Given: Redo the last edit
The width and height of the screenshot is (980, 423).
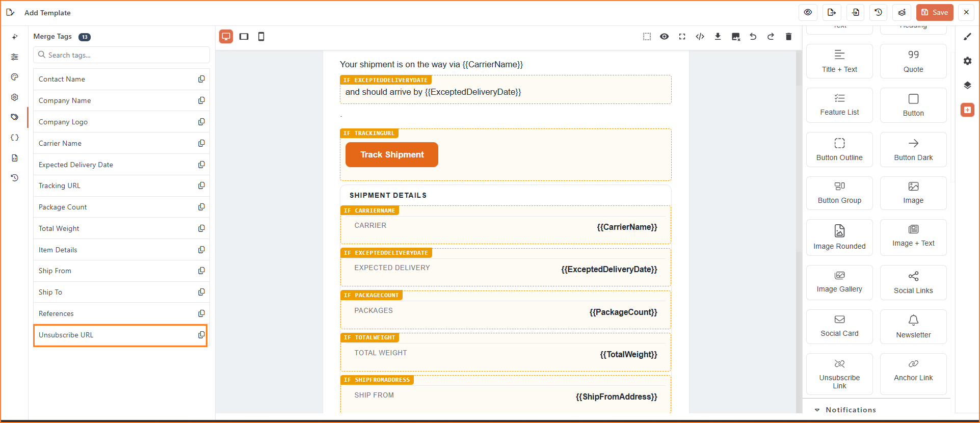Looking at the screenshot, I should pos(771,37).
